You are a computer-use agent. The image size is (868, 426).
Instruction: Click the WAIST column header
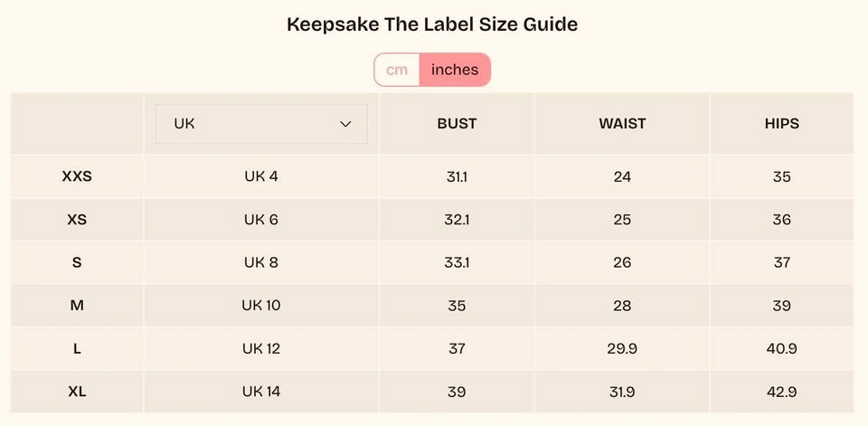(x=622, y=124)
